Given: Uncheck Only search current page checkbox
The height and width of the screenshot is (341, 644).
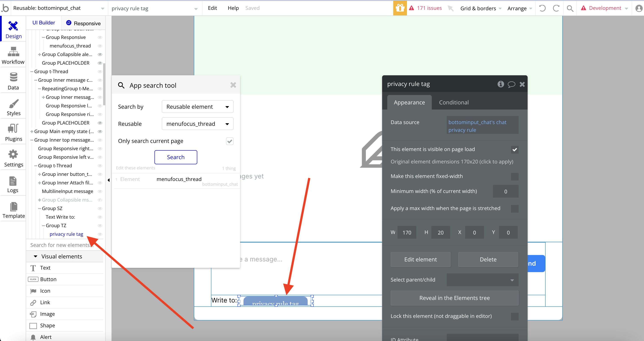Looking at the screenshot, I should click(230, 141).
